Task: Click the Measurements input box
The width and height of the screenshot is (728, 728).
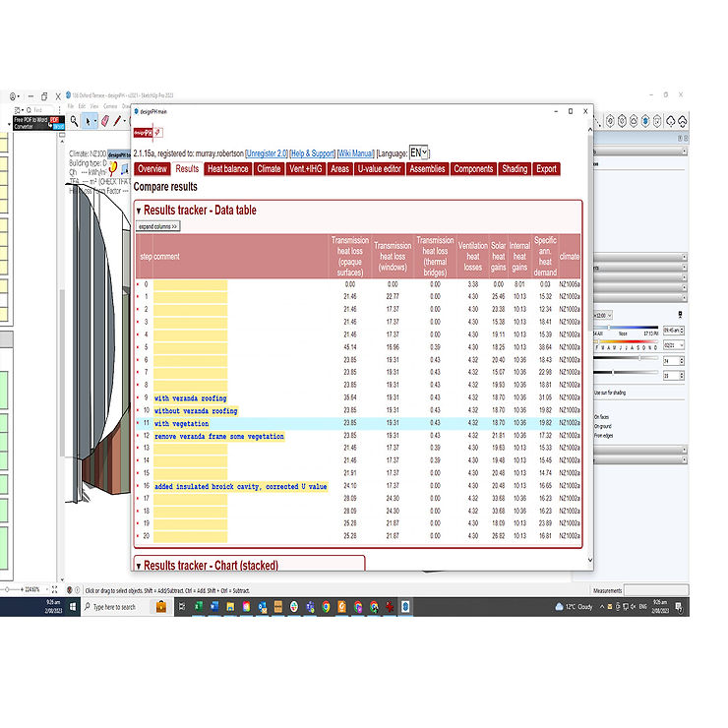Action: 655,590
